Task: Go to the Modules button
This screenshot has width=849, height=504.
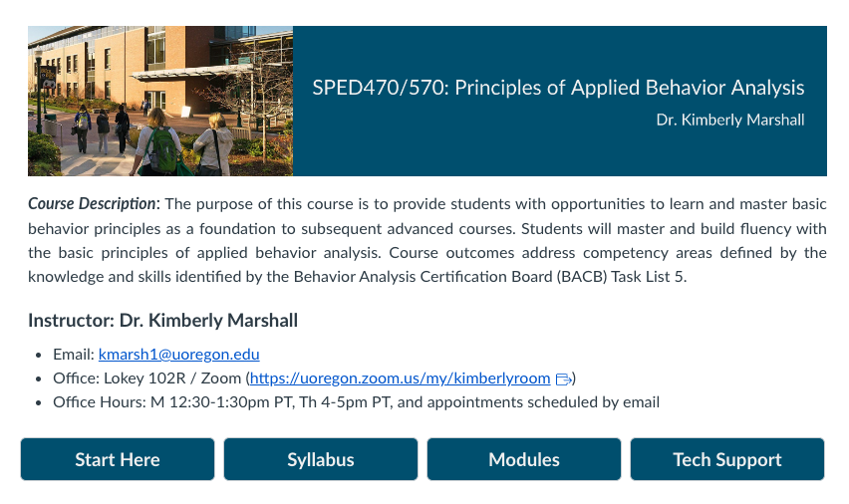Action: tap(523, 459)
